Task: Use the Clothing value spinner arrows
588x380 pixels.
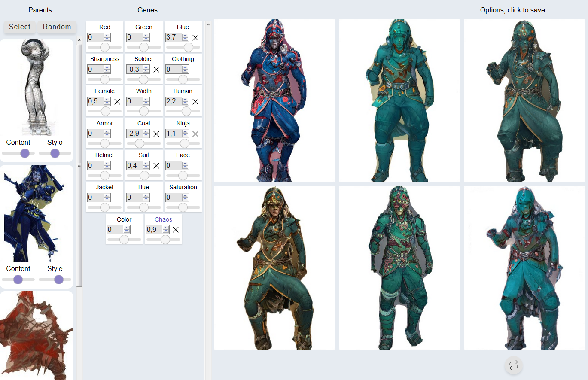Action: click(185, 70)
